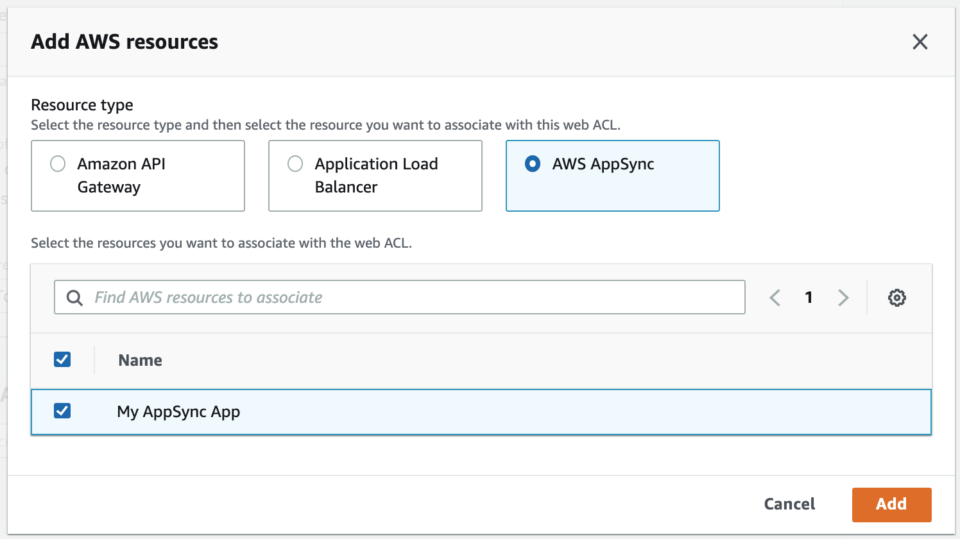Select the Application Load Balancer radio button
960x539 pixels.
coord(295,164)
